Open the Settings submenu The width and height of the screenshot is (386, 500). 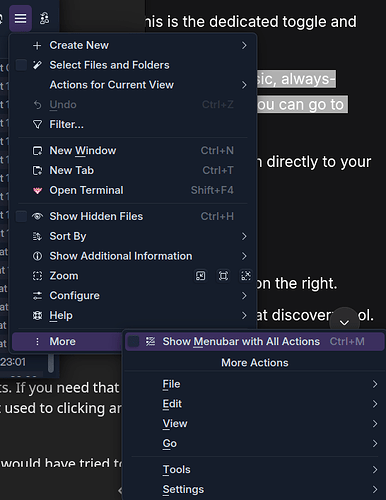255,490
